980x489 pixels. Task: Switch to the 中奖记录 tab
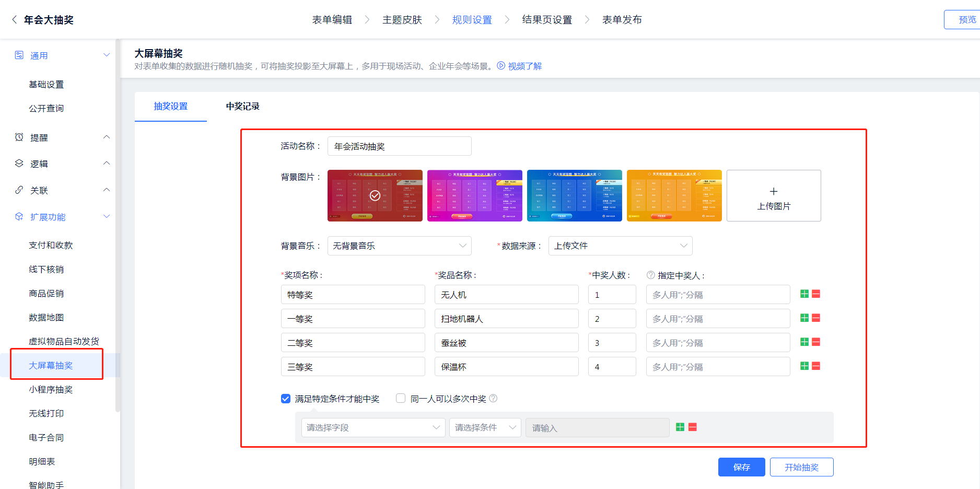(x=243, y=107)
